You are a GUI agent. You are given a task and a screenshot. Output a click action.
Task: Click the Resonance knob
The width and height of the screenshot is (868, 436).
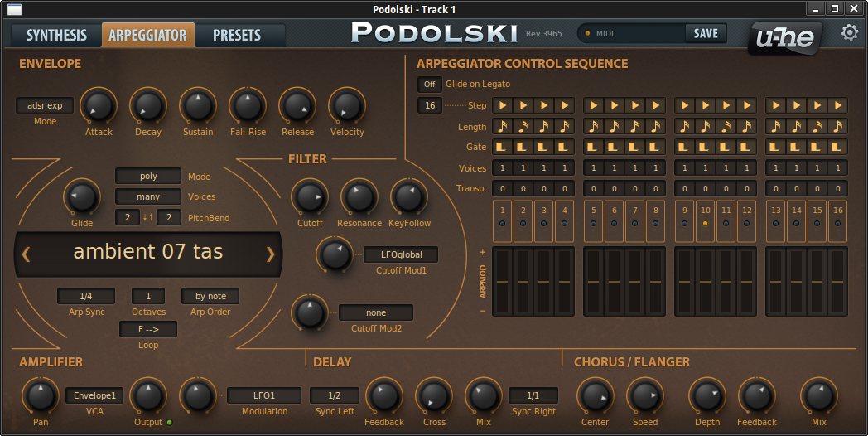coord(359,196)
